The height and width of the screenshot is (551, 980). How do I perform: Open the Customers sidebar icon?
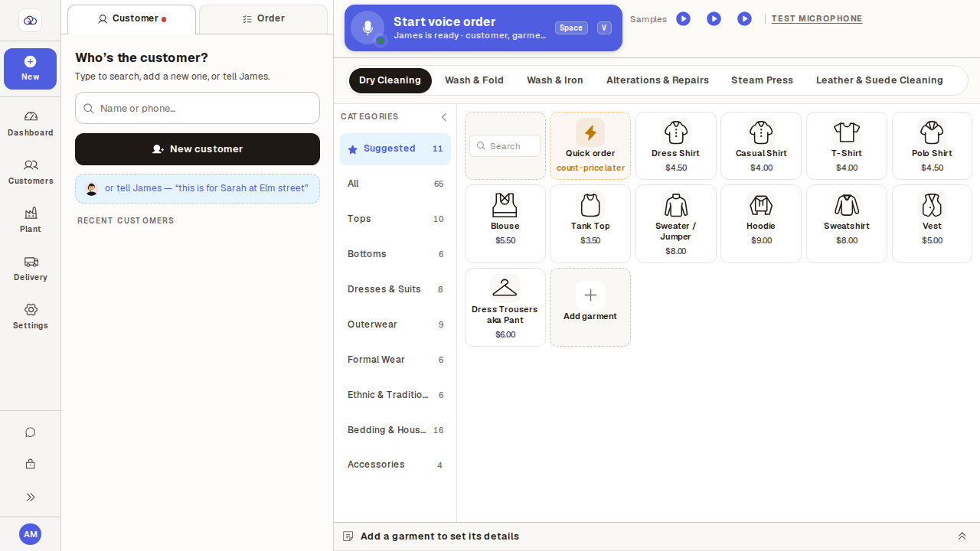[31, 171]
